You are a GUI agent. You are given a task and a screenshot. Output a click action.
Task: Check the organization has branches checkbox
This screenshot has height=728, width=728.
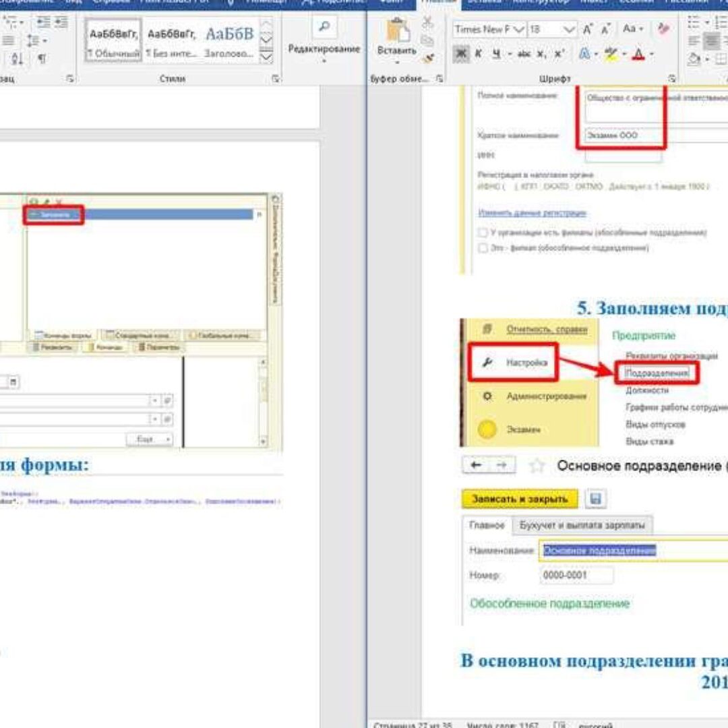click(x=483, y=233)
